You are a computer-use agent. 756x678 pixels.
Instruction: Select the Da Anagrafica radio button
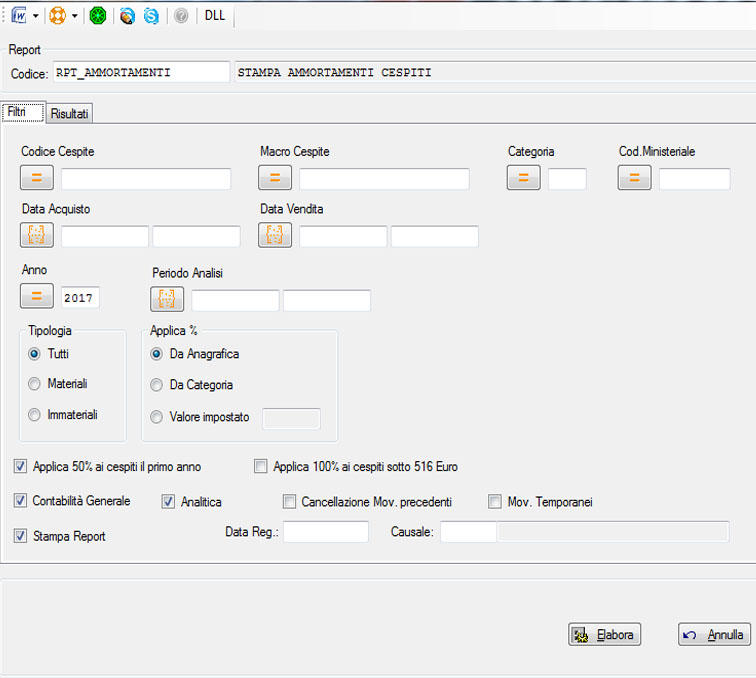(156, 354)
